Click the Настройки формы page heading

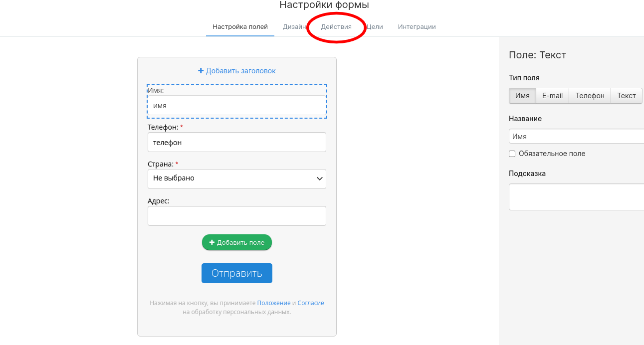324,5
